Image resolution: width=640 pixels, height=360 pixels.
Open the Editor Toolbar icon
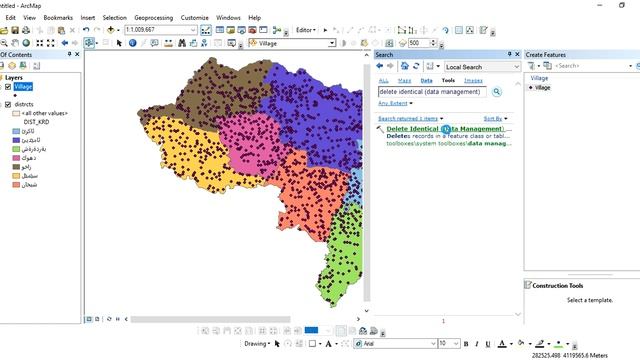point(206,30)
